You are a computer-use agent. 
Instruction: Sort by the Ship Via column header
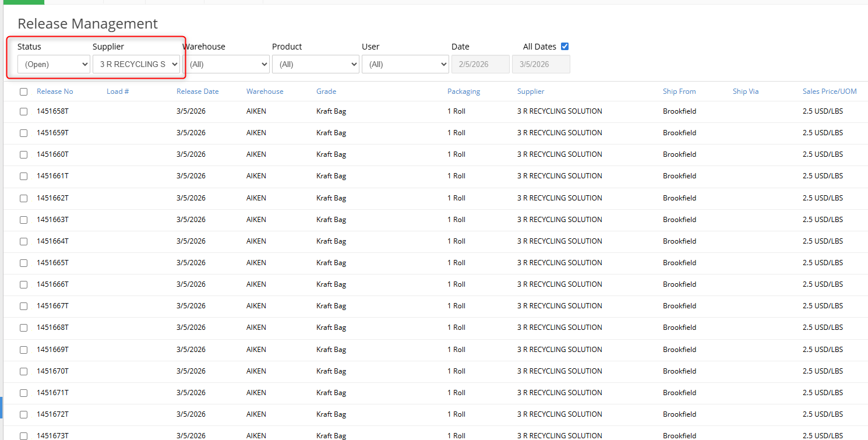pyautogui.click(x=746, y=91)
